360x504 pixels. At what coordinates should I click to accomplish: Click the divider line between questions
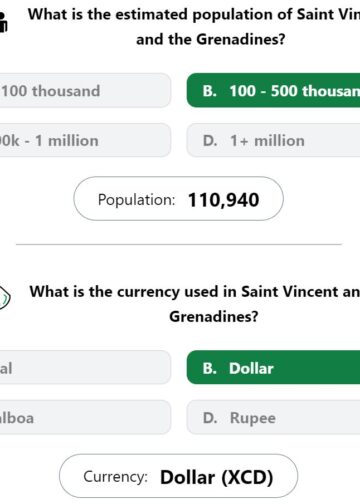[x=179, y=244]
